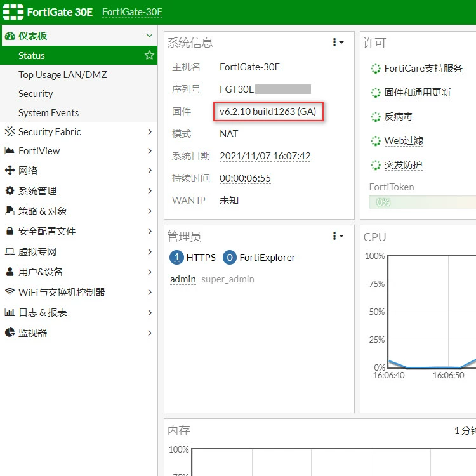Click the dashboard gauge icon beside 仪表板
This screenshot has width=476, height=476.
click(10, 36)
